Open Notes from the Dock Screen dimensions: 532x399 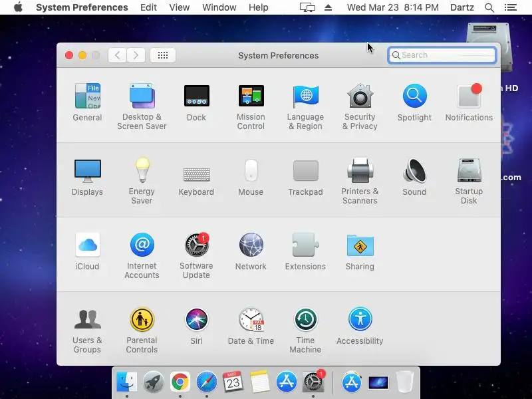click(260, 382)
